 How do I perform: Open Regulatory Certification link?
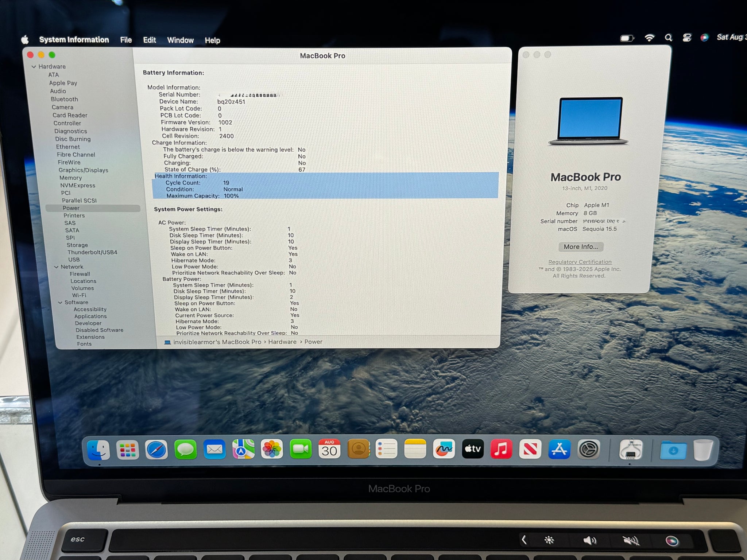[580, 262]
